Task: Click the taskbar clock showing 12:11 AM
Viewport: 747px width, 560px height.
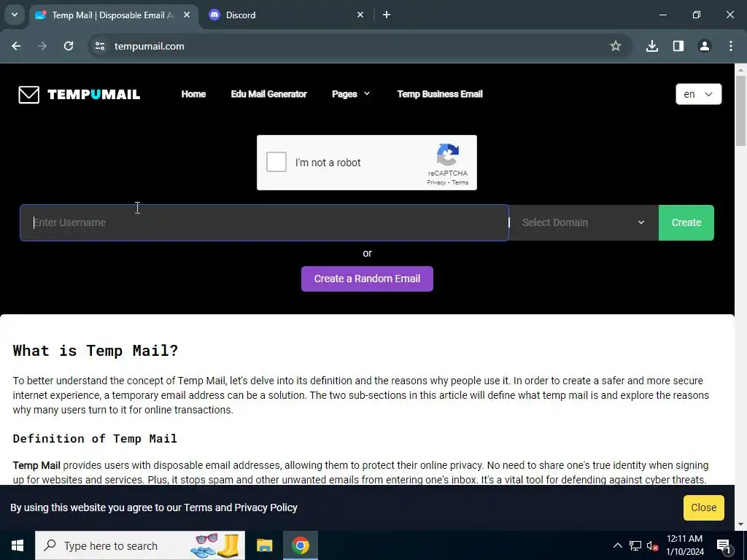Action: (684, 545)
